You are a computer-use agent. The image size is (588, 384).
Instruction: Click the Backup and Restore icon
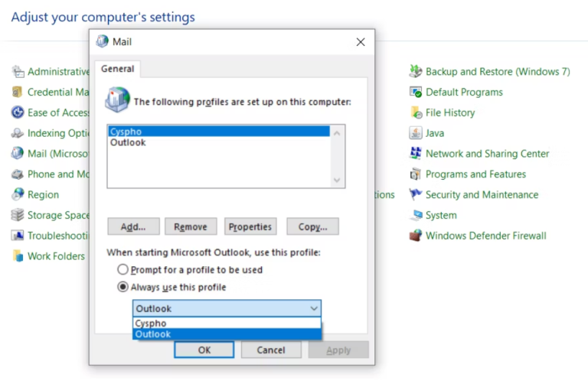pos(416,71)
